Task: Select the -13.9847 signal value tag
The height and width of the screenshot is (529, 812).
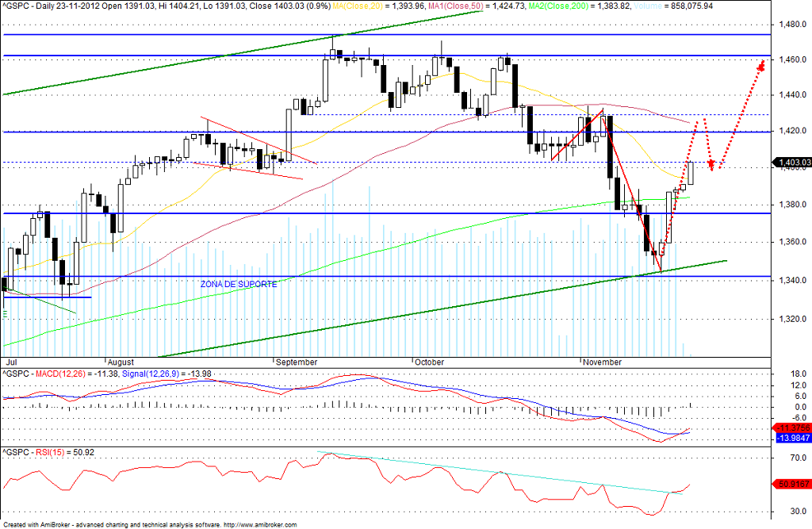Action: point(793,439)
